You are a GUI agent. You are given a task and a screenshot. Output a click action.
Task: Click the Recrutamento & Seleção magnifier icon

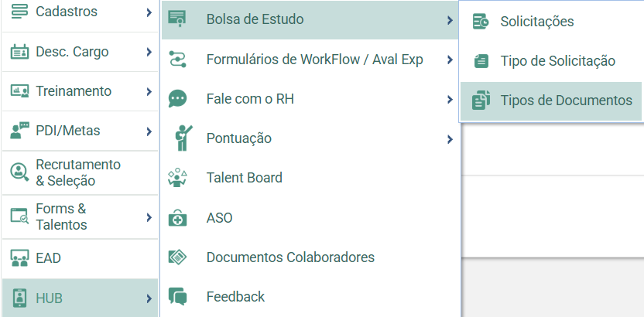point(19,172)
